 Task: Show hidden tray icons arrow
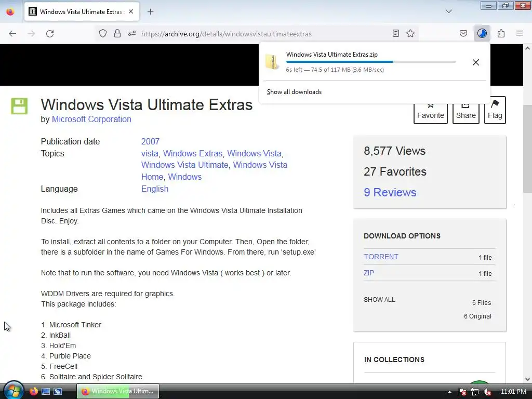tap(449, 392)
